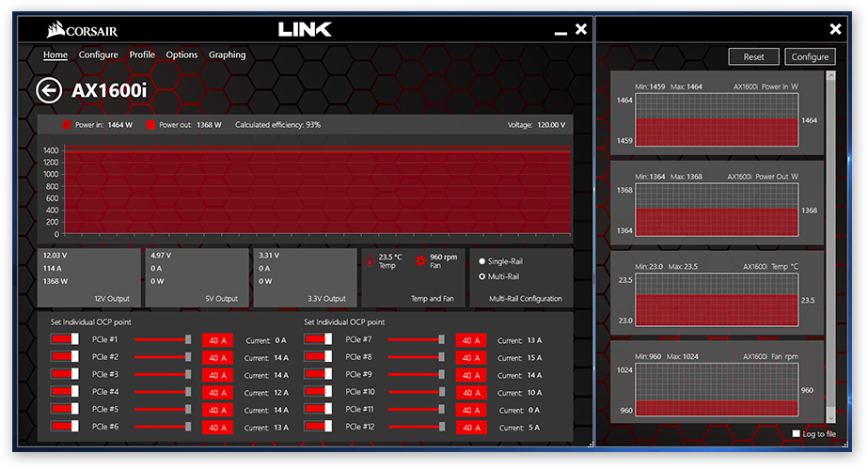Viewport: 868px width, 469px height.
Task: Toggle OCP switch for PCIe #4
Action: pyautogui.click(x=64, y=392)
